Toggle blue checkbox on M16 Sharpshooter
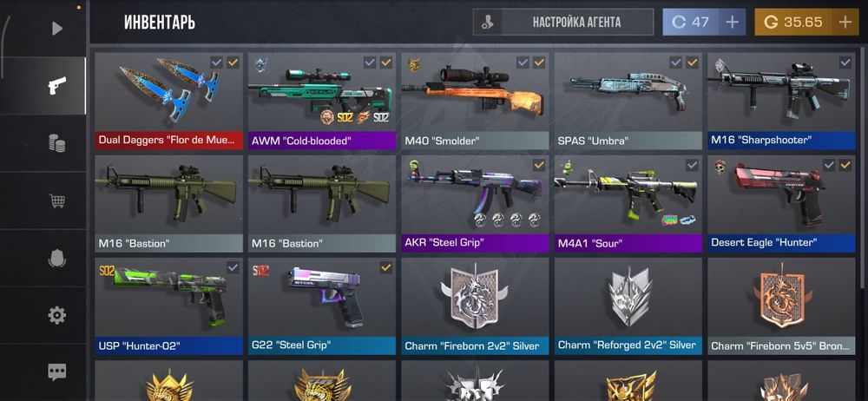The height and width of the screenshot is (401, 868). [x=845, y=63]
